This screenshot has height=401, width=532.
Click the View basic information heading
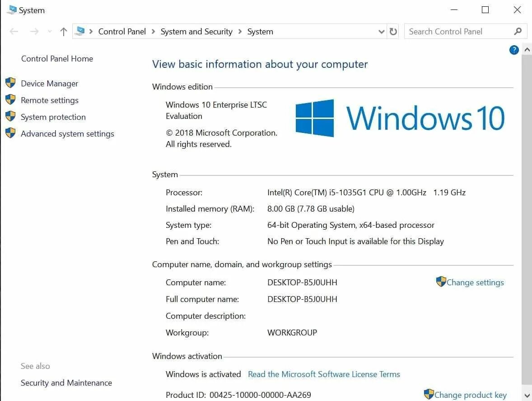[x=260, y=64]
